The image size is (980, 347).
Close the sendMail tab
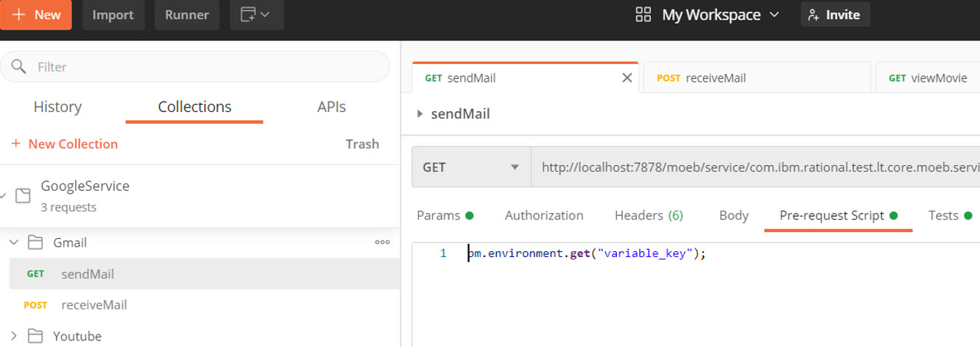tap(627, 78)
